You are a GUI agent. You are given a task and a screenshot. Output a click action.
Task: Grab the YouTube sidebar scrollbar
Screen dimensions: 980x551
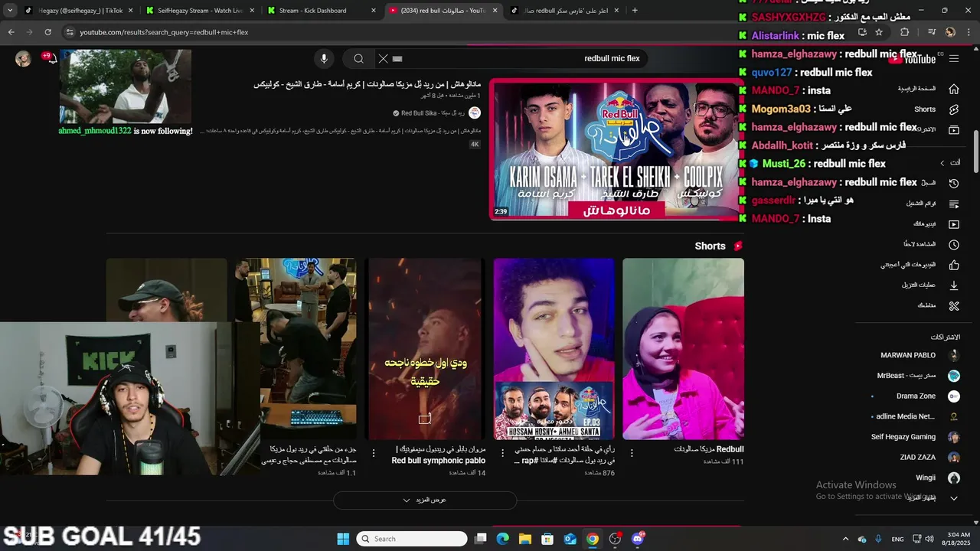coord(975,152)
